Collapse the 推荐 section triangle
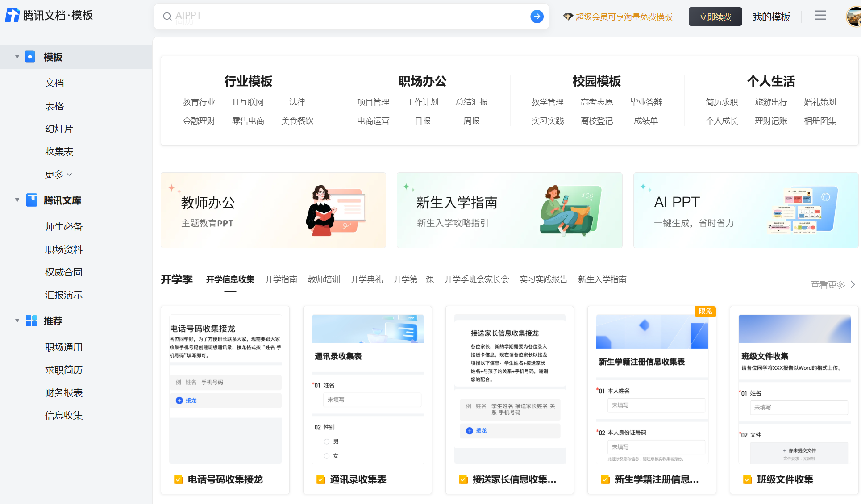The height and width of the screenshot is (504, 861). pyautogui.click(x=17, y=321)
